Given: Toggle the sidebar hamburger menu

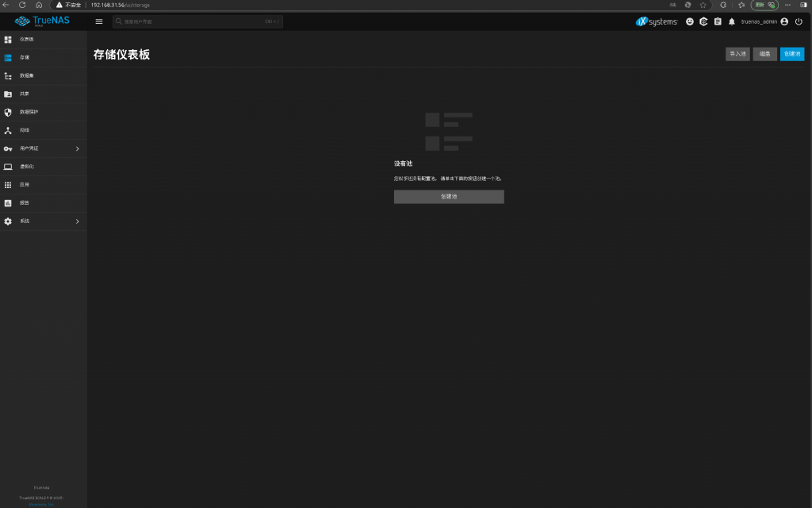Looking at the screenshot, I should click(99, 21).
